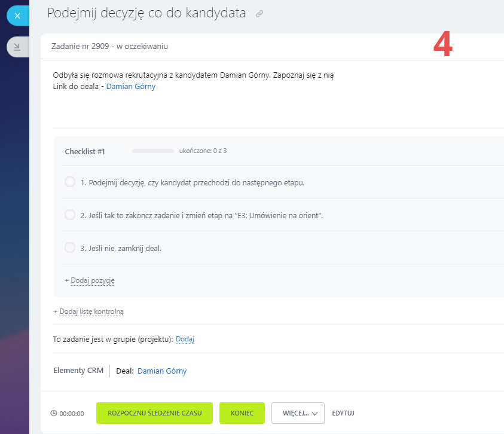This screenshot has height=434, width=504.
Task: Copy task link via chain icon
Action: coord(259,13)
